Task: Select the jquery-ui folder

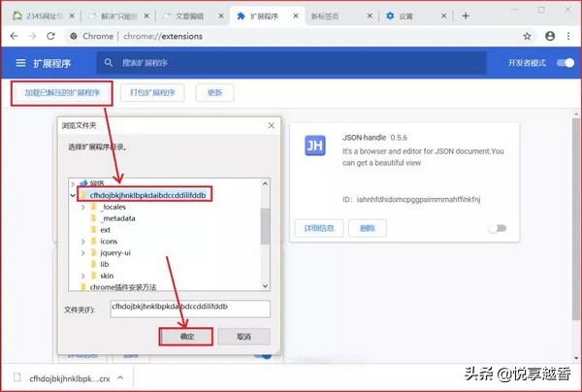Action: click(x=115, y=253)
